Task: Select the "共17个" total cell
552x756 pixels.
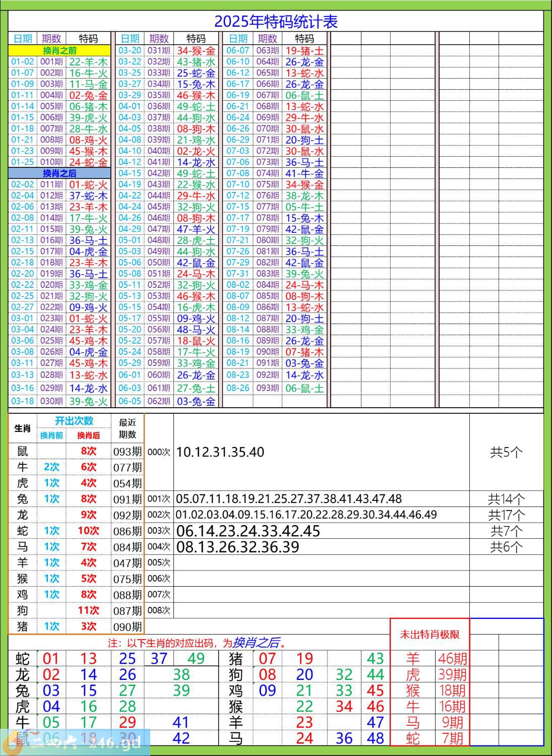Action: point(507,515)
